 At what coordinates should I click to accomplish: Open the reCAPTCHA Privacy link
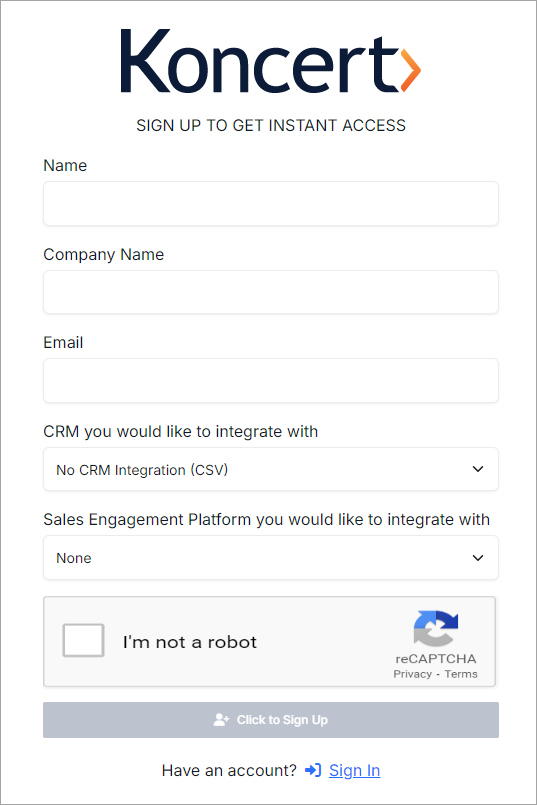(412, 674)
